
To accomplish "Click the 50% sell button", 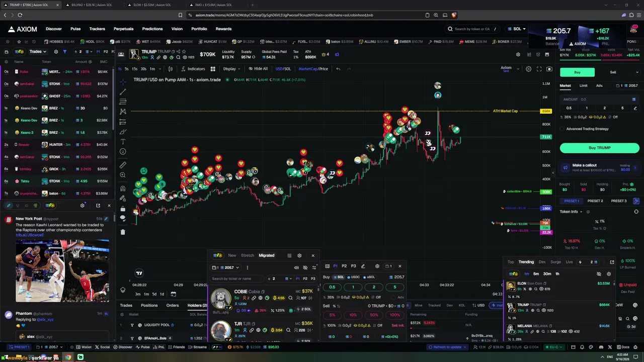I will coord(374,315).
